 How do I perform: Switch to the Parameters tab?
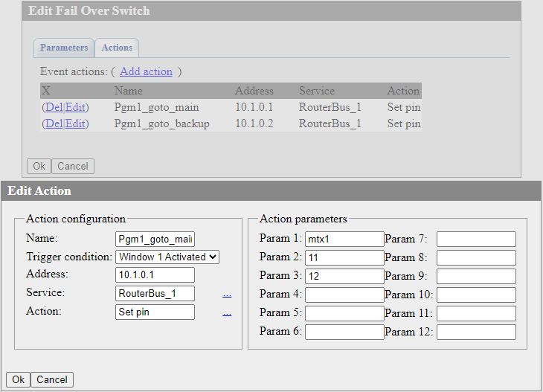click(x=64, y=48)
